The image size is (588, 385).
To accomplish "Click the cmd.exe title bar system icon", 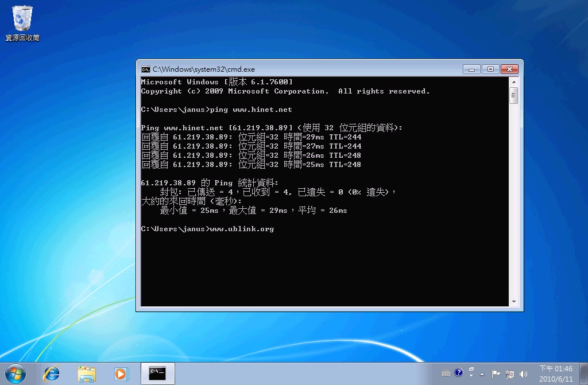I will [145, 69].
